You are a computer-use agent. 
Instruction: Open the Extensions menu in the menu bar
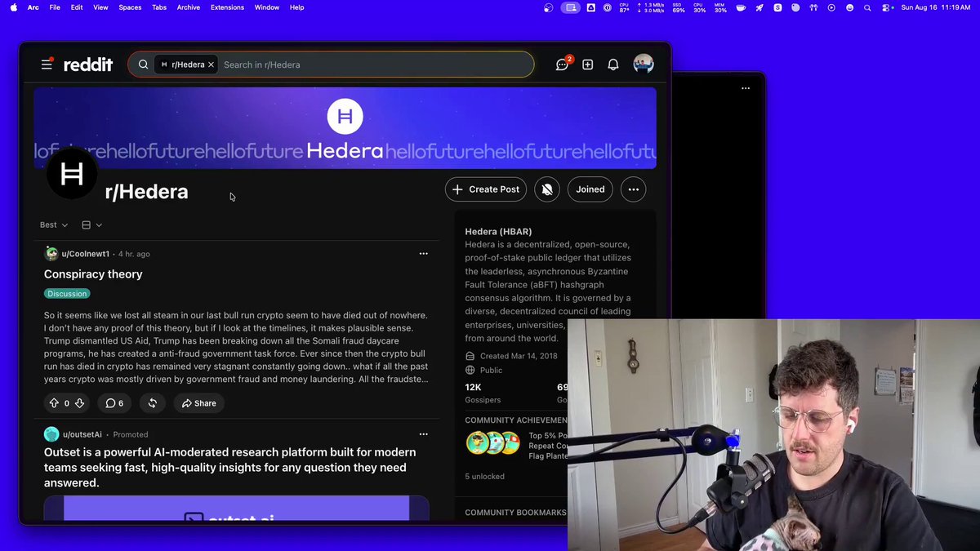pos(227,7)
